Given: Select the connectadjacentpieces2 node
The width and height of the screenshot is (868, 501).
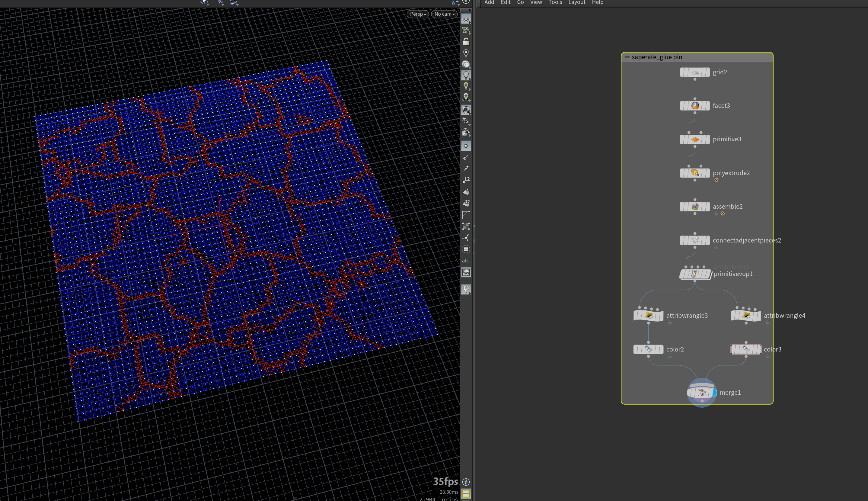Looking at the screenshot, I should click(x=695, y=240).
